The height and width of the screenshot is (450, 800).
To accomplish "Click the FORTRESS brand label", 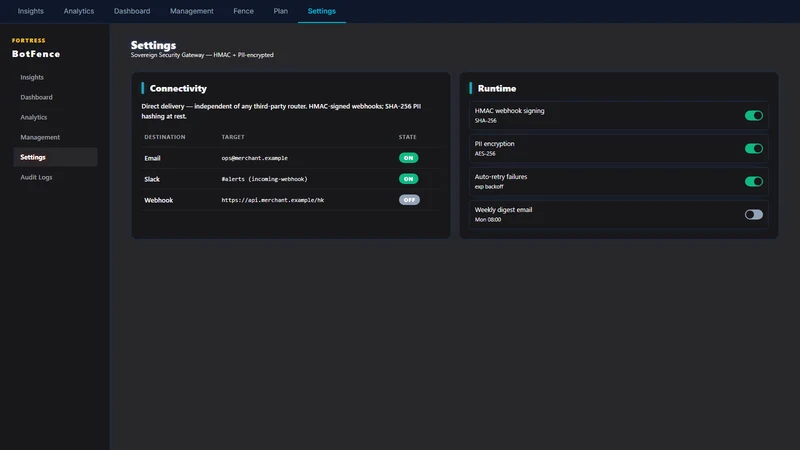I will tap(29, 40).
